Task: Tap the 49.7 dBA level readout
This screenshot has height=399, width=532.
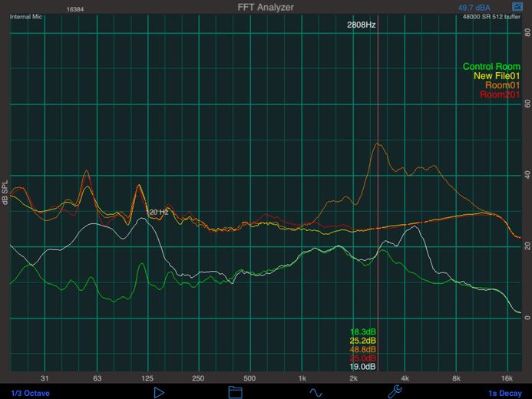Action: (474, 8)
